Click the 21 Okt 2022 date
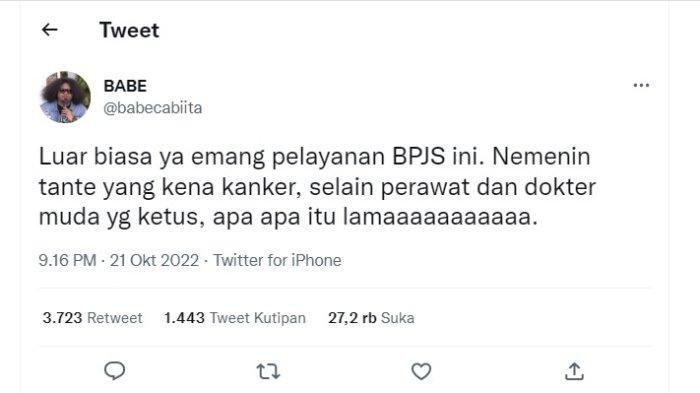The height and width of the screenshot is (393, 700). [154, 260]
